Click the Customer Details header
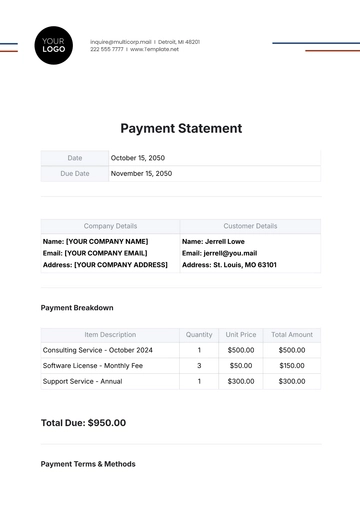Viewport: 360px width, 509px height. 250,226
